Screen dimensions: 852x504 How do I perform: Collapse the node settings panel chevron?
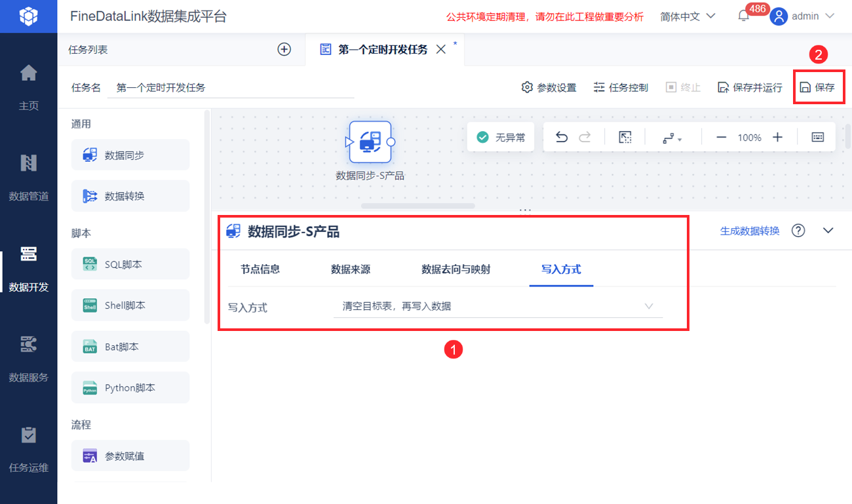[x=828, y=231]
